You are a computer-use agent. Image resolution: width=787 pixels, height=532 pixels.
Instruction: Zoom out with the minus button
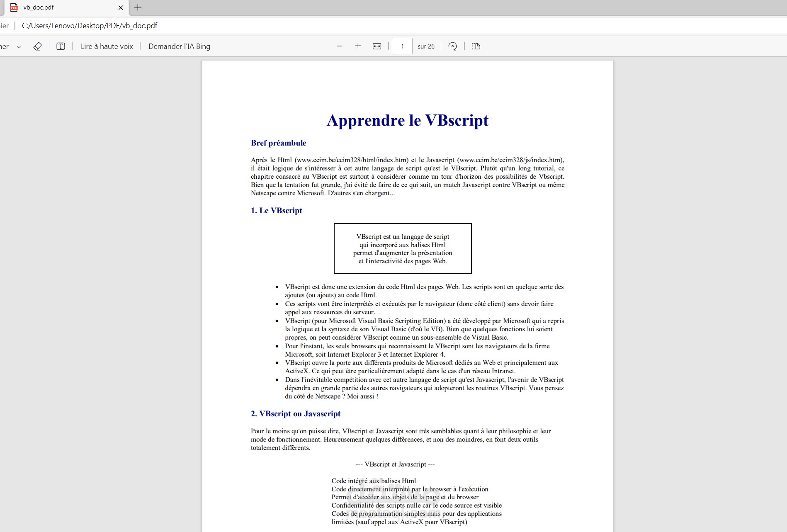(x=340, y=46)
